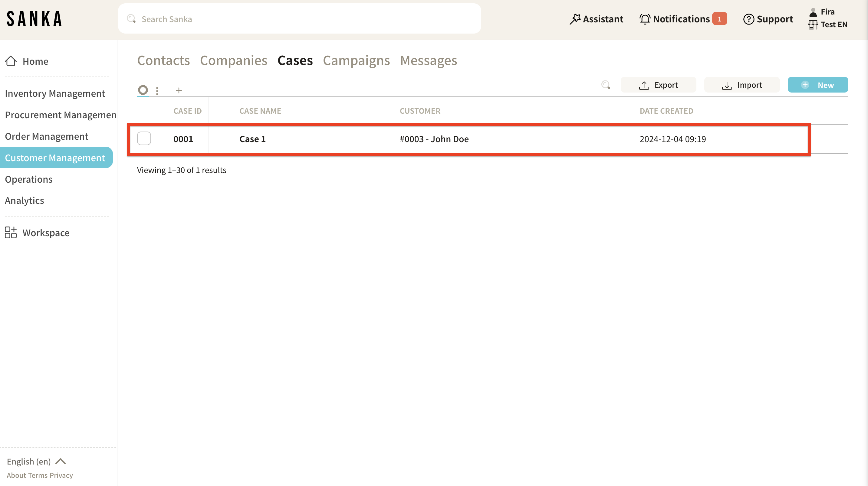This screenshot has height=486, width=868.
Task: Click the table search magnifier icon
Action: point(606,85)
